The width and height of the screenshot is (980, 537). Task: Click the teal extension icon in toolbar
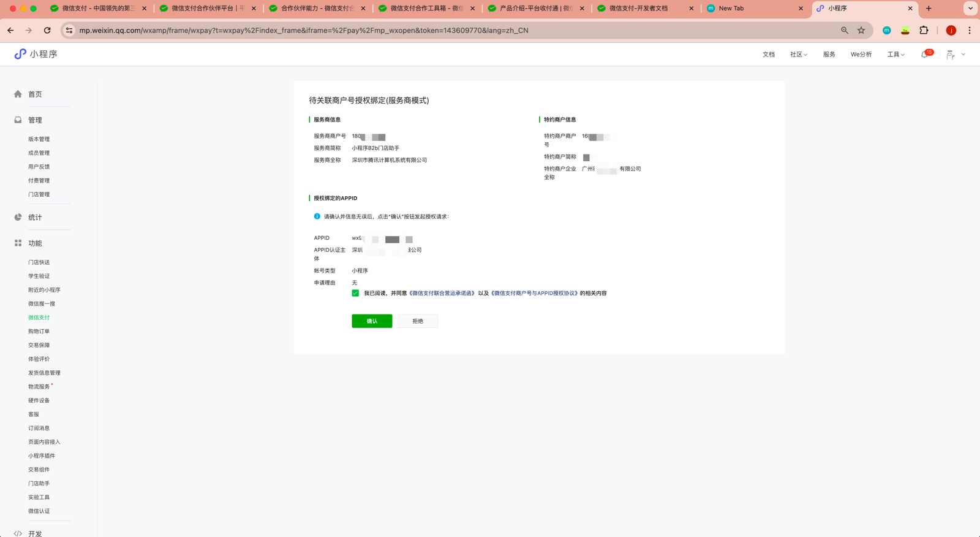pos(886,30)
